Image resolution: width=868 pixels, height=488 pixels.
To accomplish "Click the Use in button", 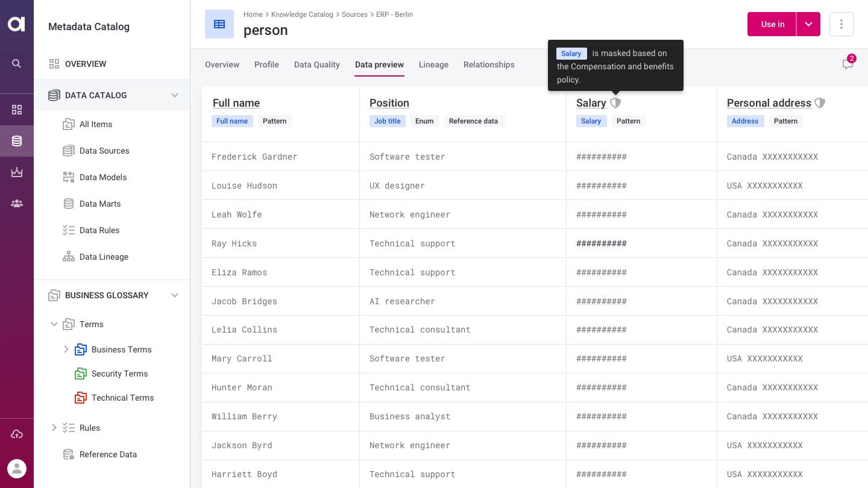I will click(x=772, y=24).
